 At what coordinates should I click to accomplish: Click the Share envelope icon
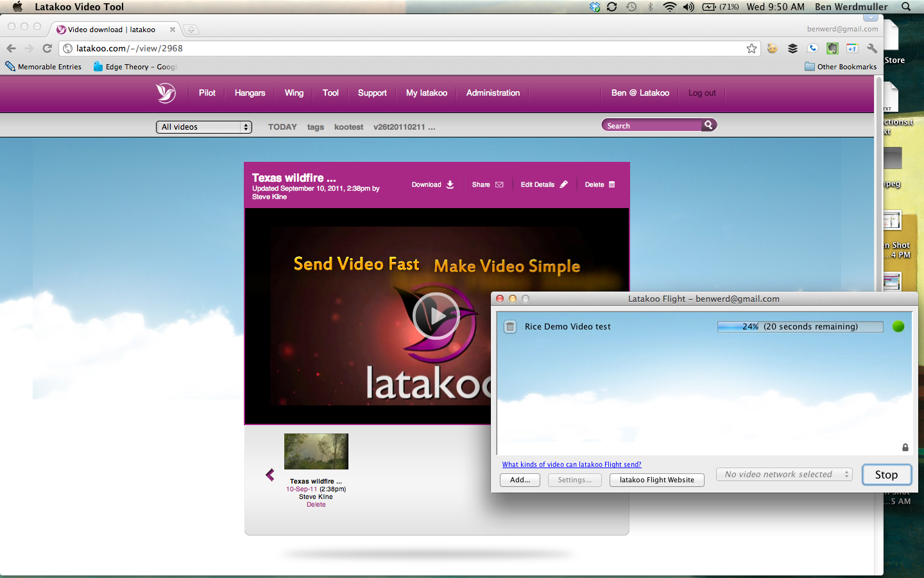499,185
